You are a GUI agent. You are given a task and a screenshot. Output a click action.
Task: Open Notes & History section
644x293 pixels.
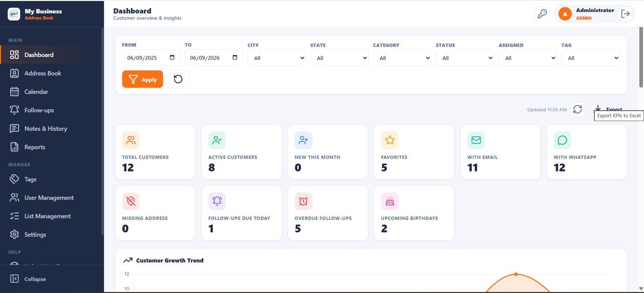coord(51,128)
